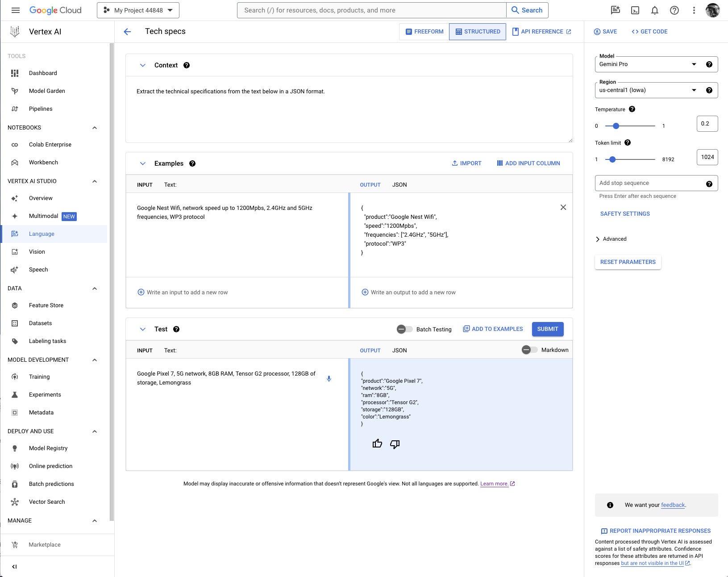Click the user account avatar
The image size is (728, 577).
coord(713,10)
